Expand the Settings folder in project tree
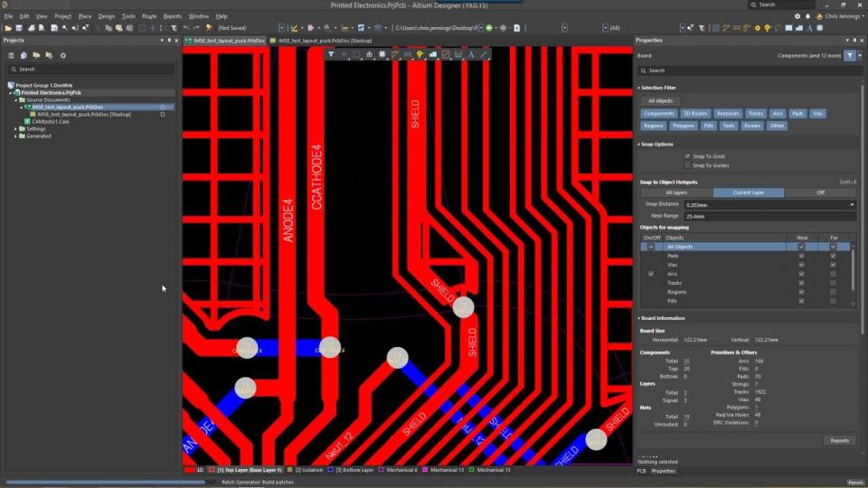 coord(15,129)
